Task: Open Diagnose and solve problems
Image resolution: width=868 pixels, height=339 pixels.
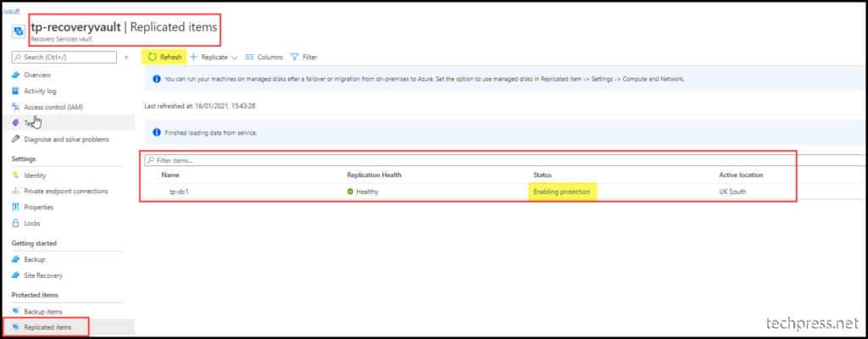Action: click(66, 139)
